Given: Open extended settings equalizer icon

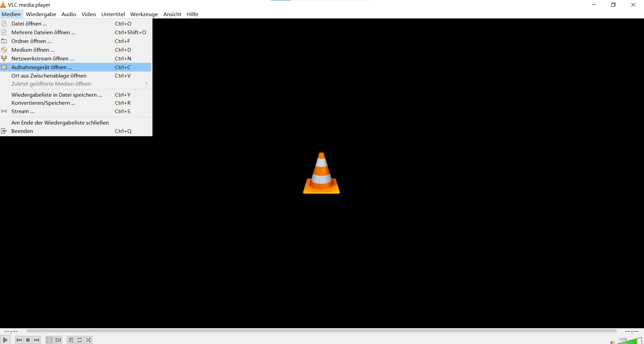Looking at the screenshot, I should [x=58, y=340].
